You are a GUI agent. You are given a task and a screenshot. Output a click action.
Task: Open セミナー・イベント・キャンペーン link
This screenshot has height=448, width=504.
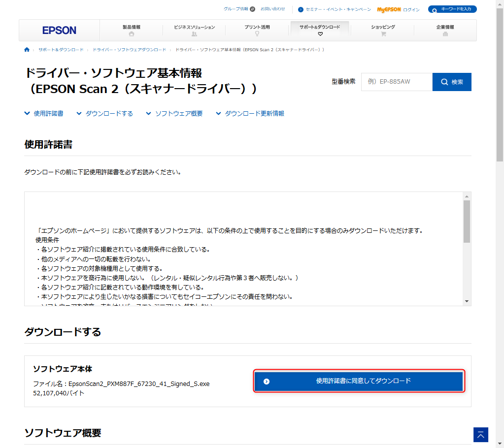[x=338, y=10]
